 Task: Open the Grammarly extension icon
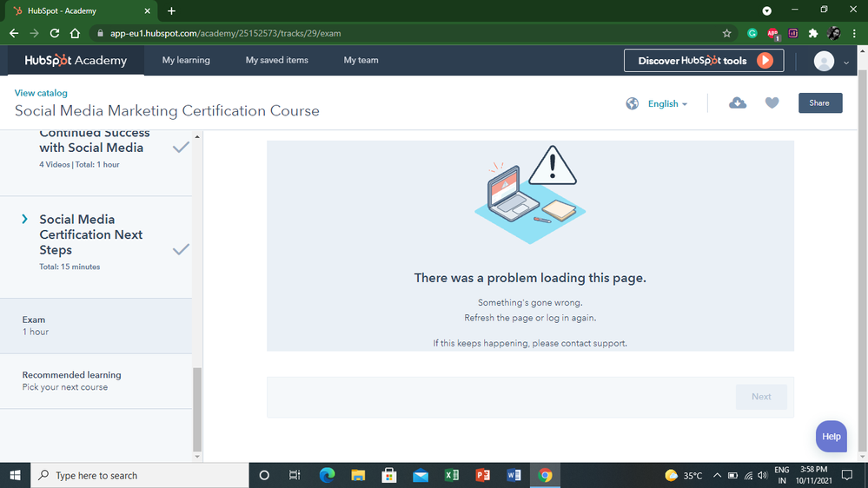752,33
